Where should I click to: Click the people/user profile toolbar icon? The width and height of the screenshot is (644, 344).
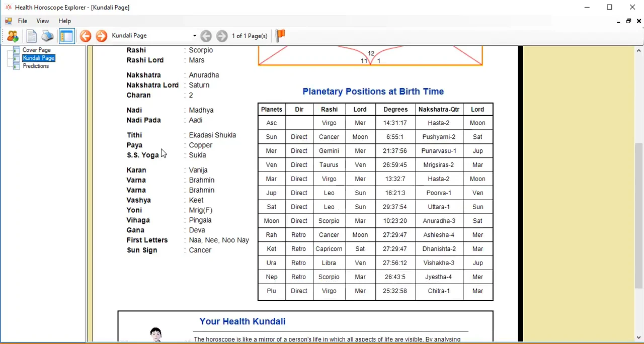point(13,36)
